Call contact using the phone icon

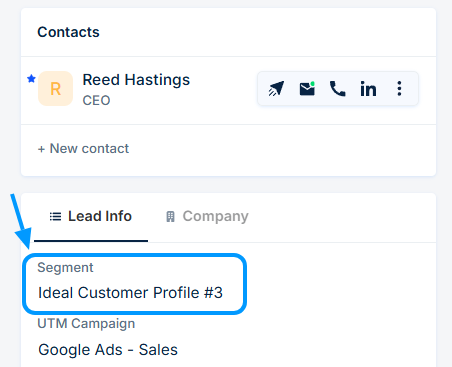tap(337, 89)
